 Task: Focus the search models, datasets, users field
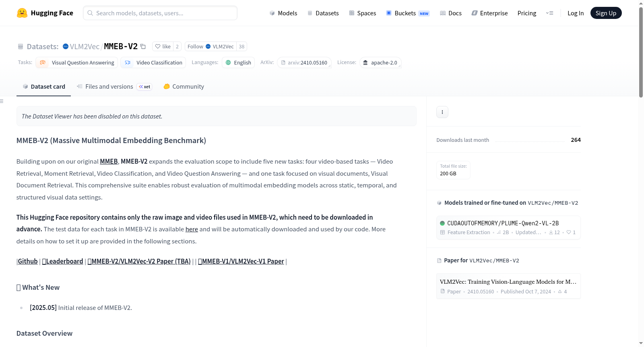tap(160, 13)
